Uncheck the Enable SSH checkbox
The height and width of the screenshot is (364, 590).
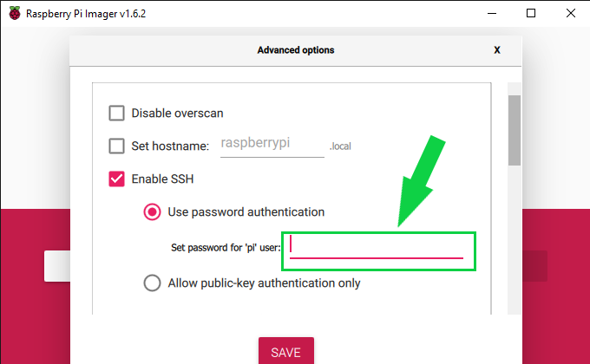click(116, 179)
